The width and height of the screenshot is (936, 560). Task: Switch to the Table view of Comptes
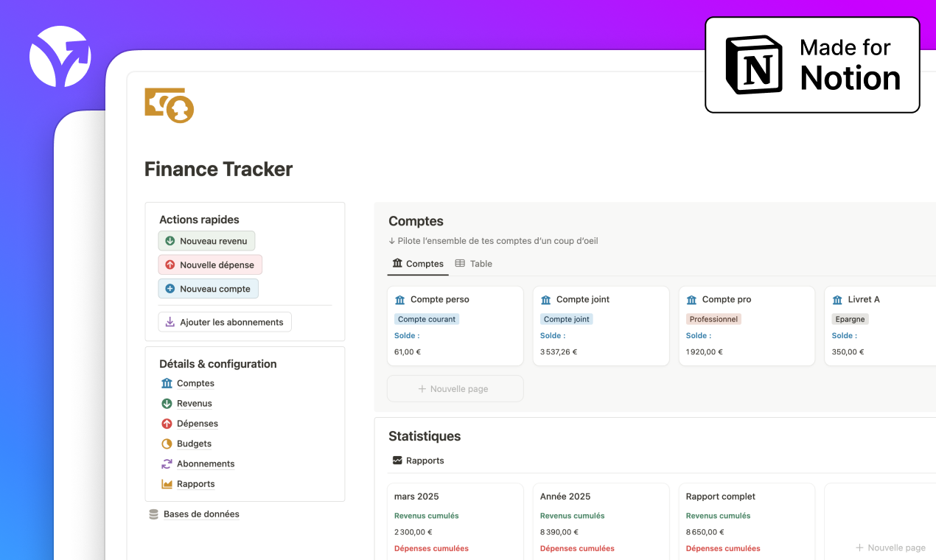474,263
